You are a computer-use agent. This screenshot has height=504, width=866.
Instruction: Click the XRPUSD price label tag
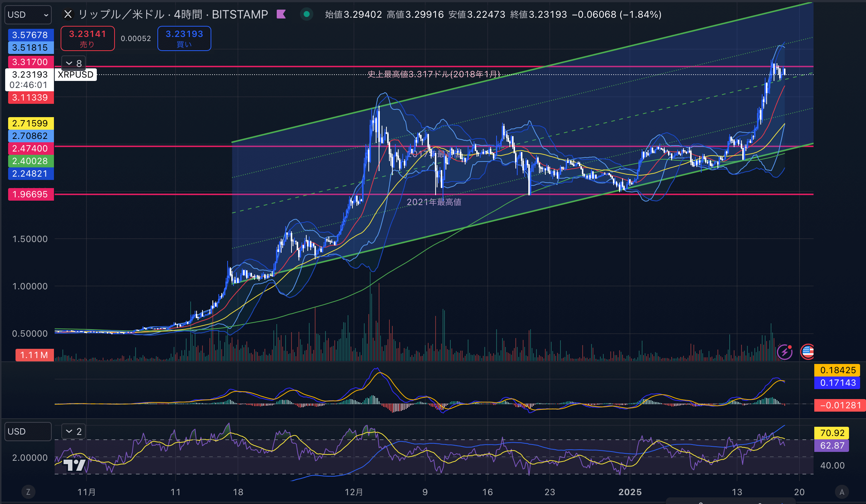coord(76,75)
